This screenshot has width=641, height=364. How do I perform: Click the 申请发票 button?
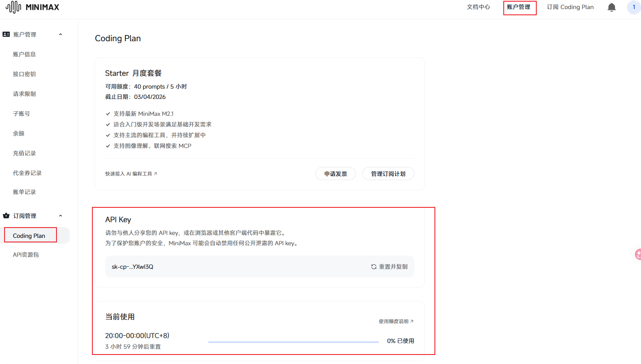point(336,174)
